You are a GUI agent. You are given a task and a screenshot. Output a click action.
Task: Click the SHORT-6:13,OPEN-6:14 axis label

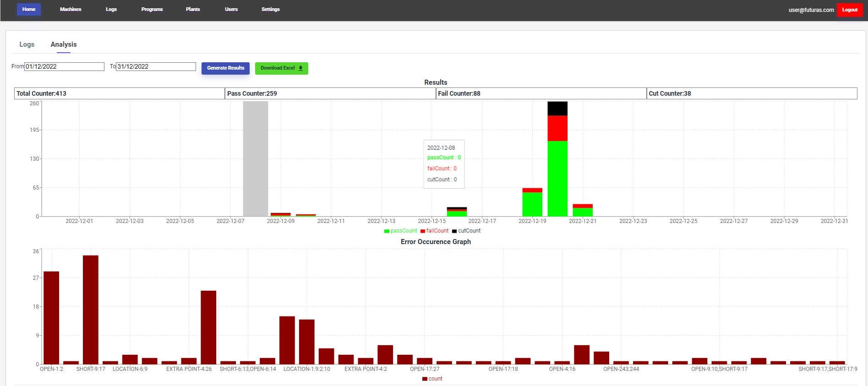coord(248,369)
